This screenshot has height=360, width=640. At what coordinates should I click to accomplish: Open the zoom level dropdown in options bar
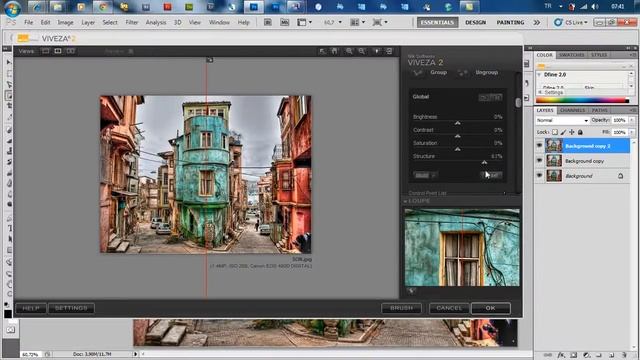click(x=340, y=22)
